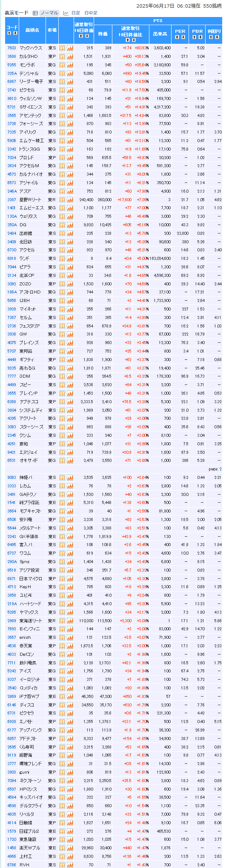Open the chart icon for マックハウス

click(70, 48)
